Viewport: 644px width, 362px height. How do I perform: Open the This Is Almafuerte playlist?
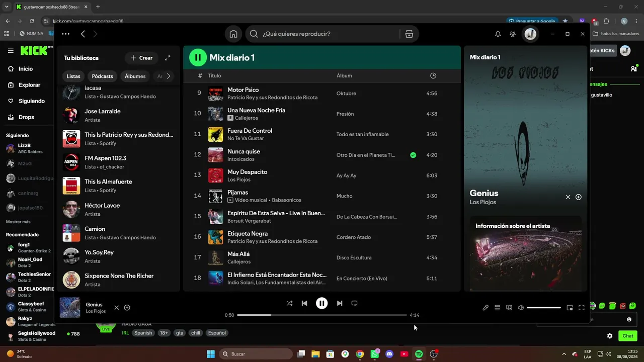pos(118,186)
